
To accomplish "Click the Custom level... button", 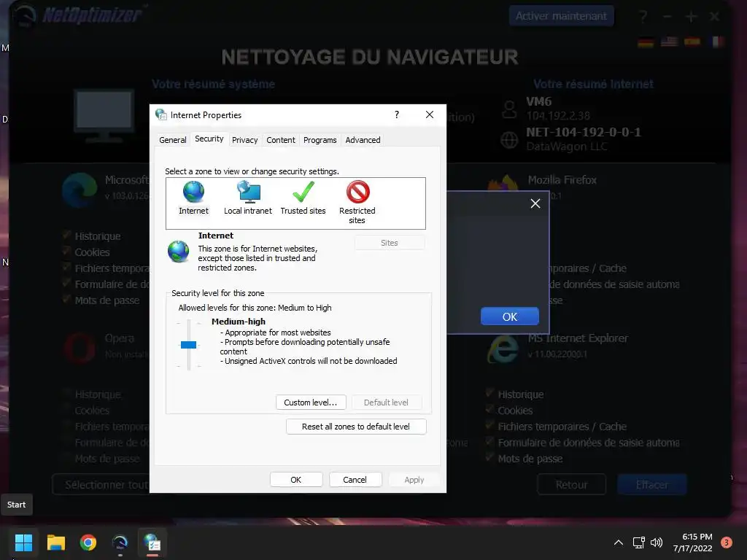I will coord(311,402).
